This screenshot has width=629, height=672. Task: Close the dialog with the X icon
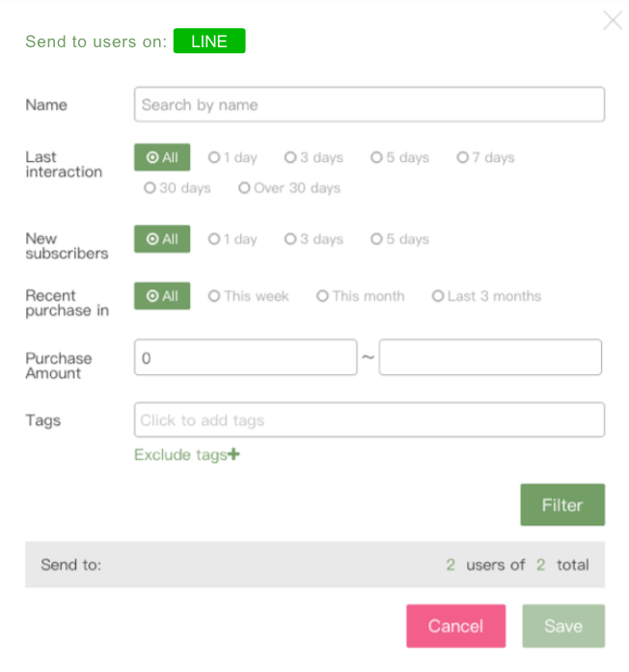pyautogui.click(x=612, y=20)
